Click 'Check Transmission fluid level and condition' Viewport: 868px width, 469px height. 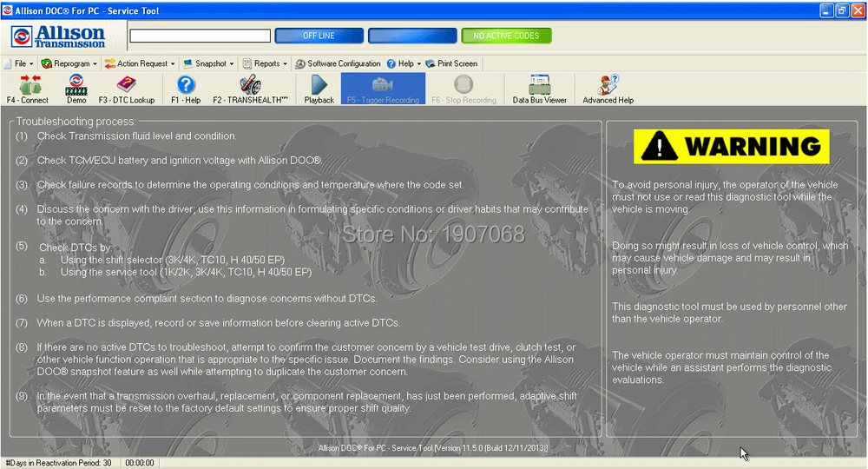click(137, 136)
